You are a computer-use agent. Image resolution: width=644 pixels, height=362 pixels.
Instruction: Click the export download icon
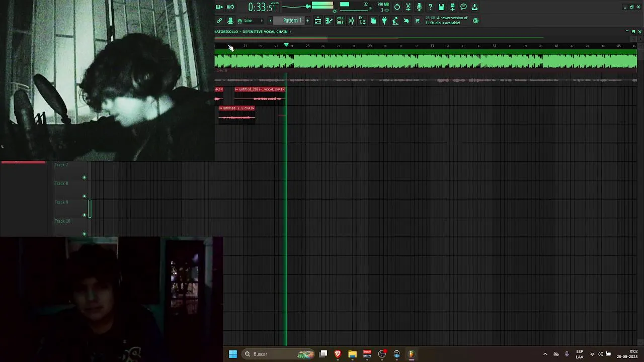coord(474,7)
